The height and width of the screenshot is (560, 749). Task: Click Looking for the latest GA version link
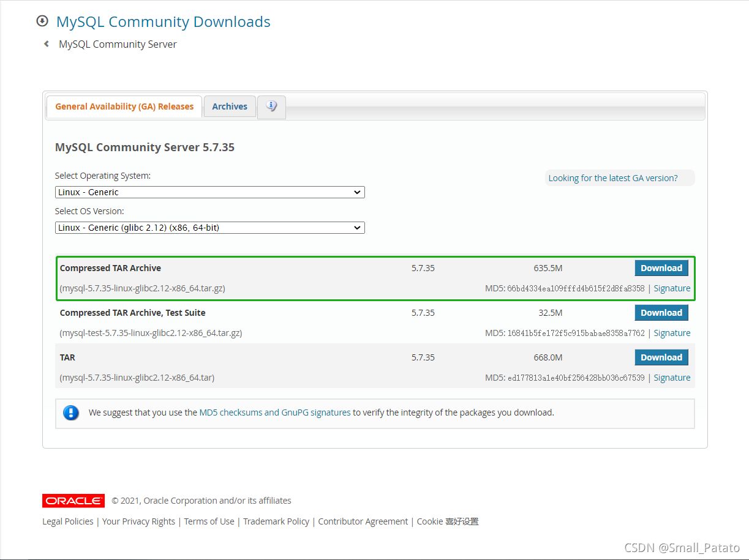[x=613, y=178]
